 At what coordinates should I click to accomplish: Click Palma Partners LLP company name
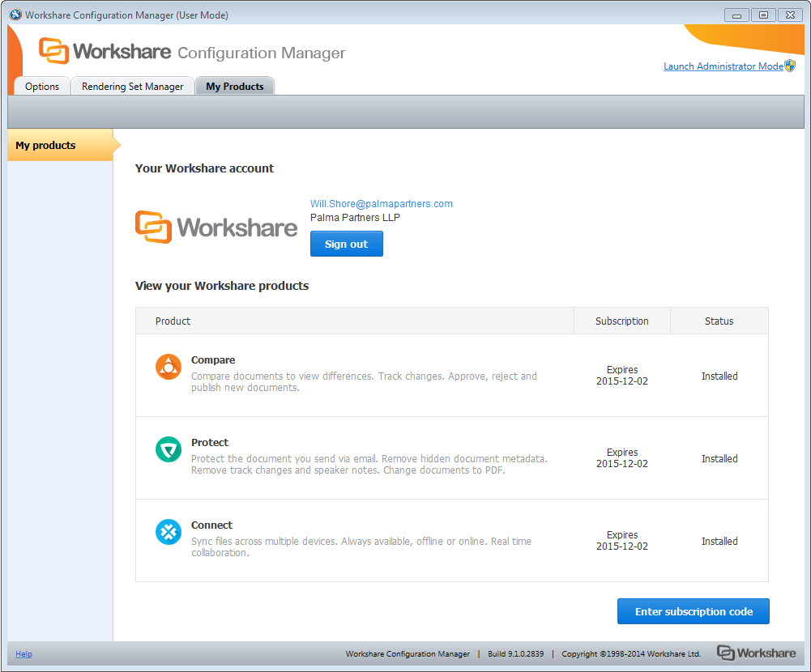coord(355,218)
